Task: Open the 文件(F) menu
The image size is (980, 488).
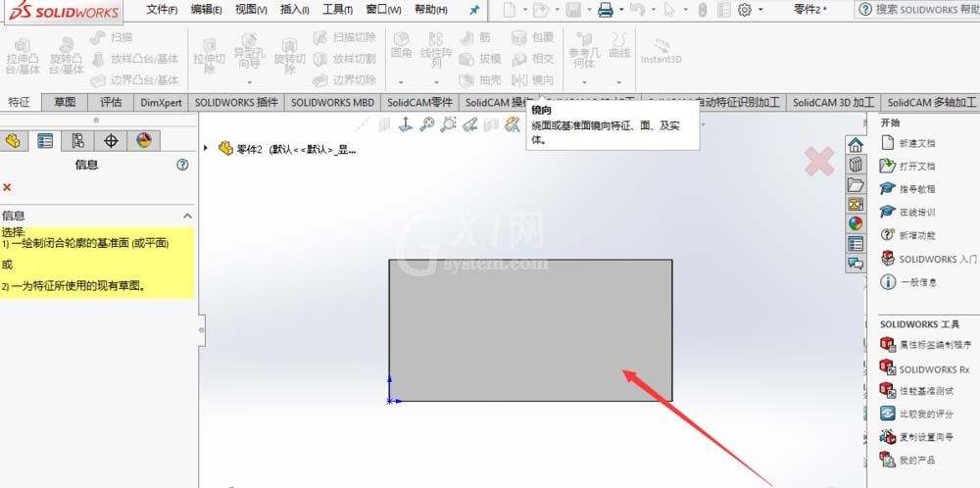Action: click(162, 10)
